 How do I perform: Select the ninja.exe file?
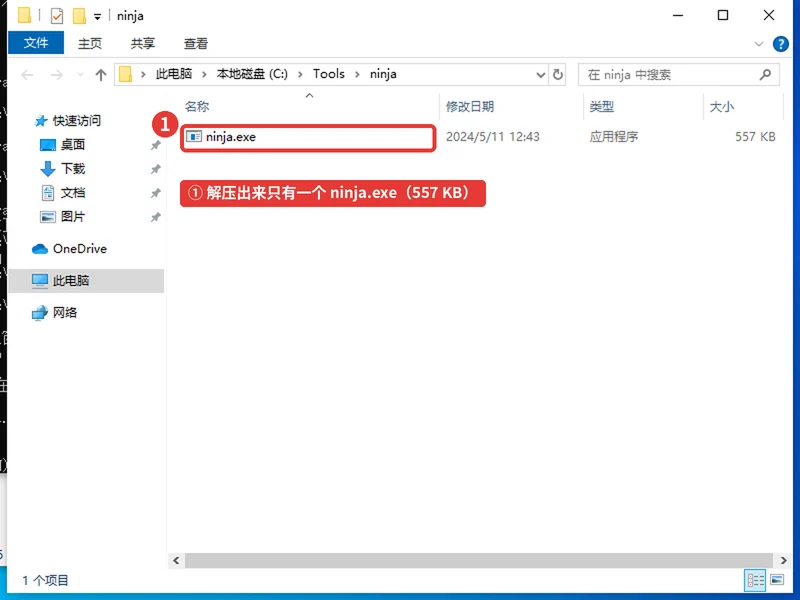point(308,137)
